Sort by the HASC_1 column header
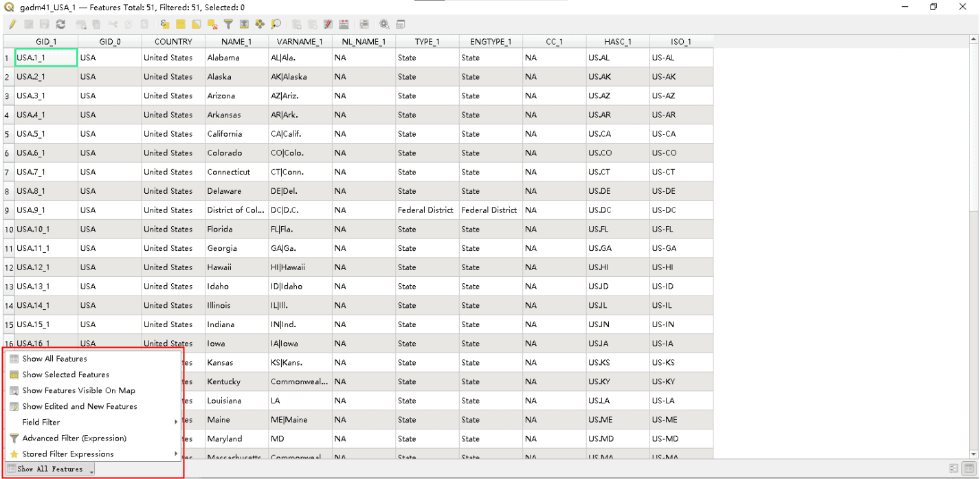The height and width of the screenshot is (479, 980). 618,42
